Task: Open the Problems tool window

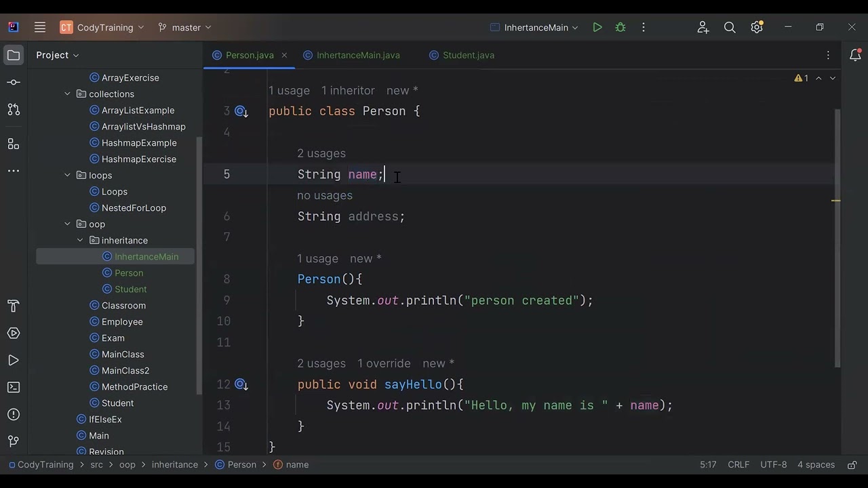Action: click(14, 415)
